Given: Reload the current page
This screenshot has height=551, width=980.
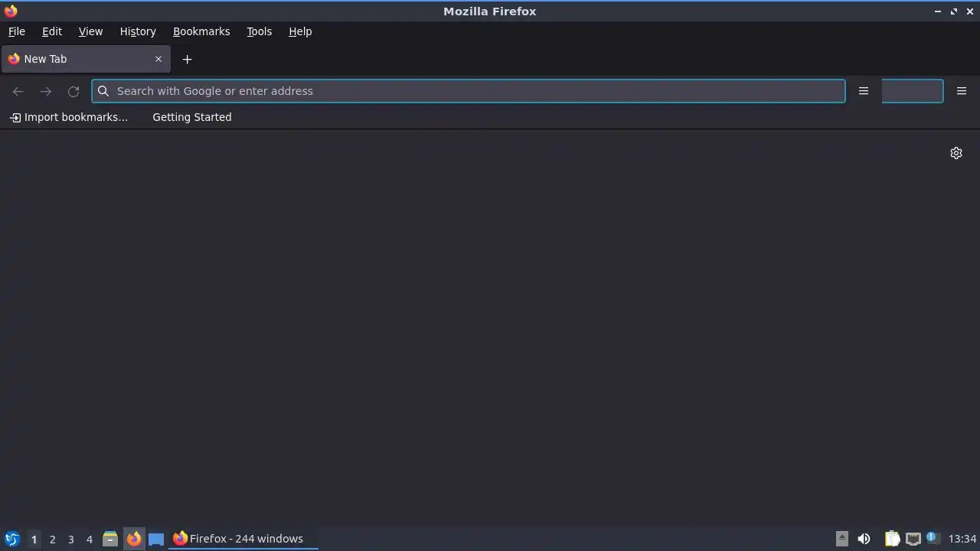Looking at the screenshot, I should (73, 91).
